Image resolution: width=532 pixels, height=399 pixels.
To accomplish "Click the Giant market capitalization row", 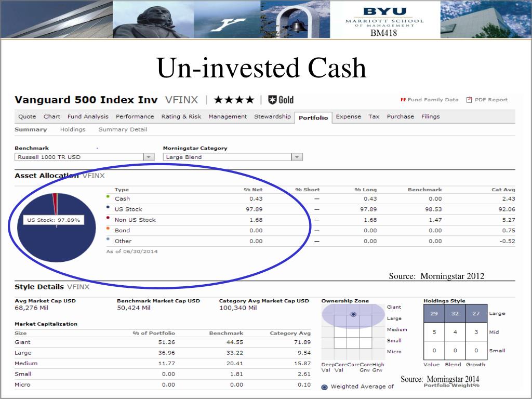I will [x=163, y=342].
